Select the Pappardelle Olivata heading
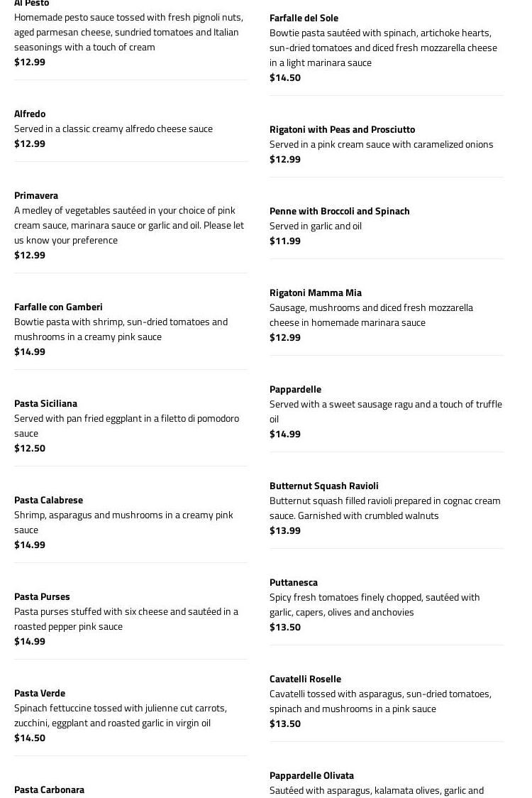This screenshot has height=798, width=532. click(311, 775)
